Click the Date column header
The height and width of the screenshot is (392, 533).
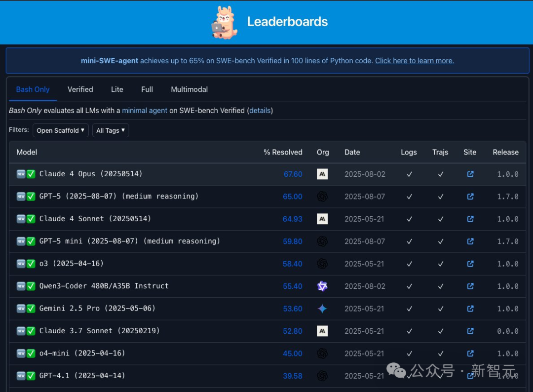click(x=352, y=153)
